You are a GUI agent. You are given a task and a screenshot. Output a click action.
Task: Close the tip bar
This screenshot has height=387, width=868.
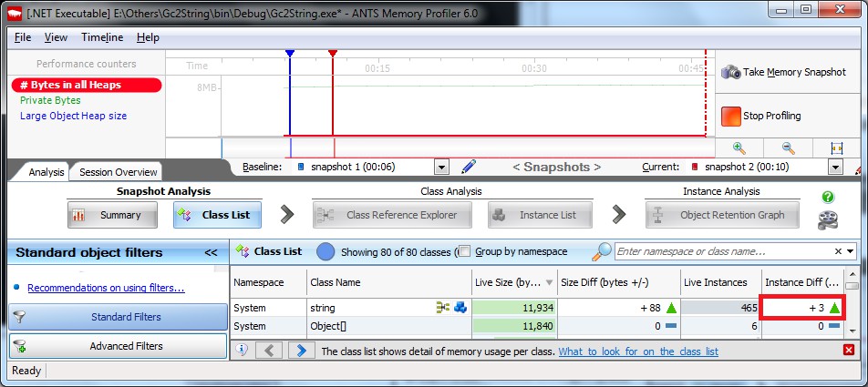(x=849, y=350)
